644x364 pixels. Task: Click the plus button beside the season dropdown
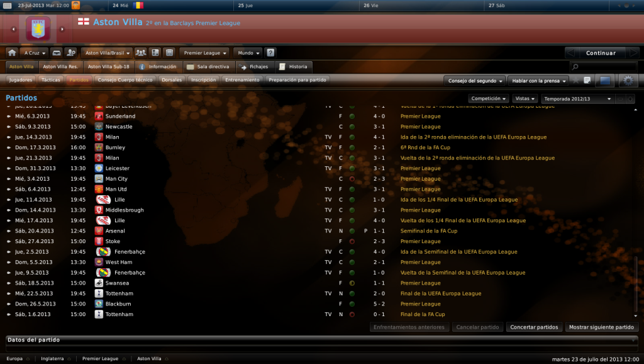[630, 99]
